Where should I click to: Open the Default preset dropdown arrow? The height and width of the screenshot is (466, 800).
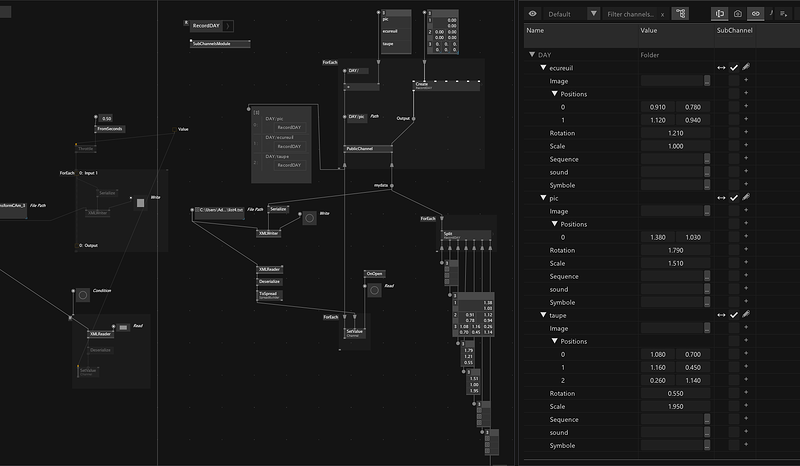pyautogui.click(x=594, y=14)
